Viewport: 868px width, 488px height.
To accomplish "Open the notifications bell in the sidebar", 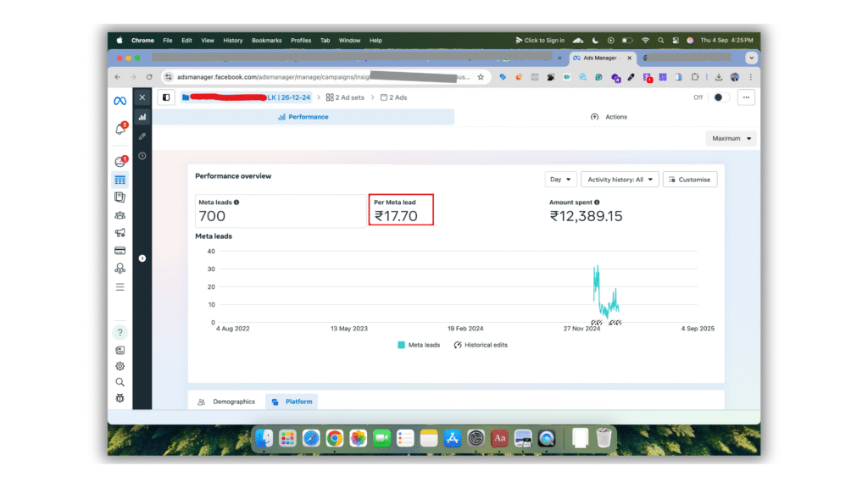I will click(120, 130).
